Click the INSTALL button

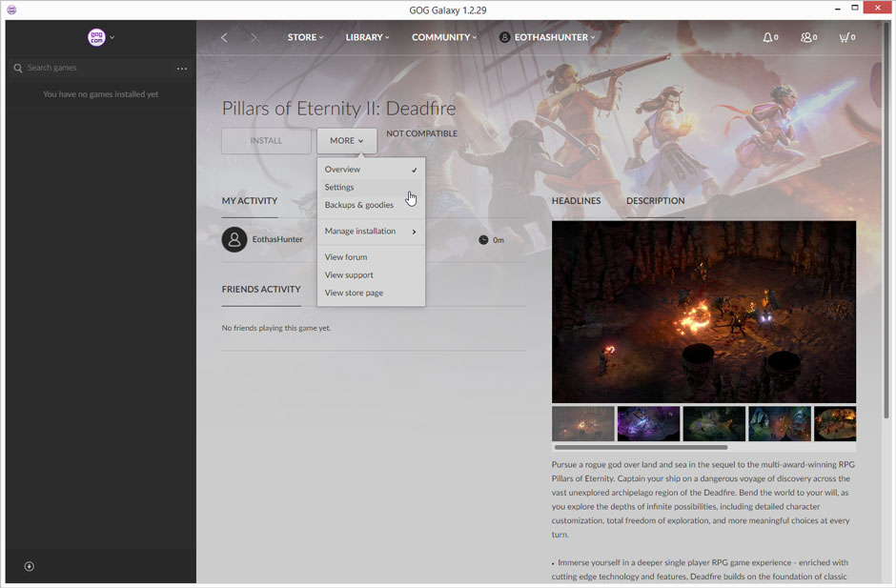click(x=266, y=141)
